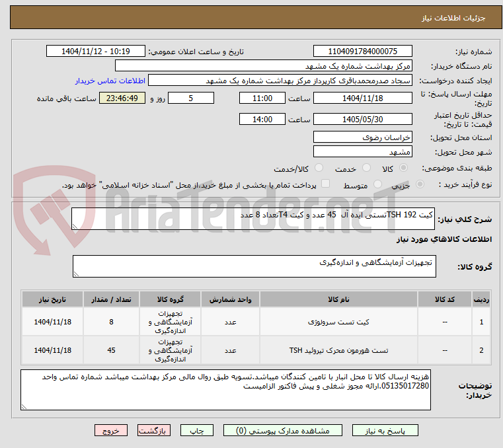
Task: Click row number 1 cell
Action: (481, 322)
